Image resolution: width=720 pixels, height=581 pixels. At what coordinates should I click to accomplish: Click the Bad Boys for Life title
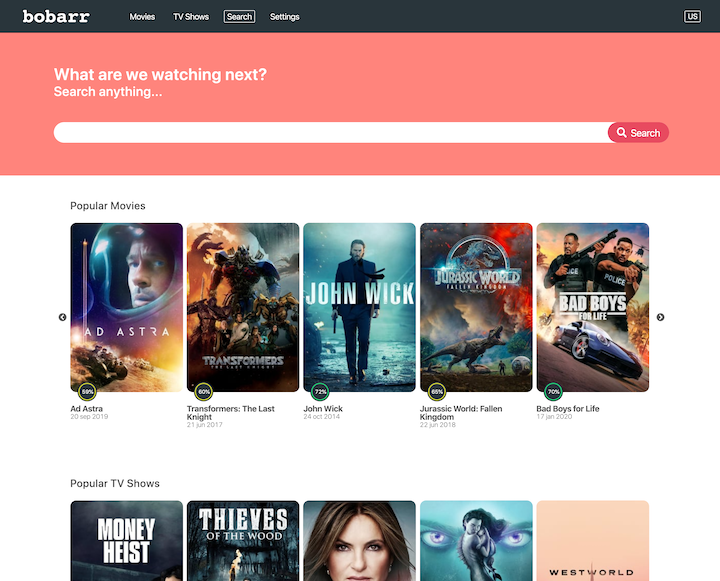point(568,409)
